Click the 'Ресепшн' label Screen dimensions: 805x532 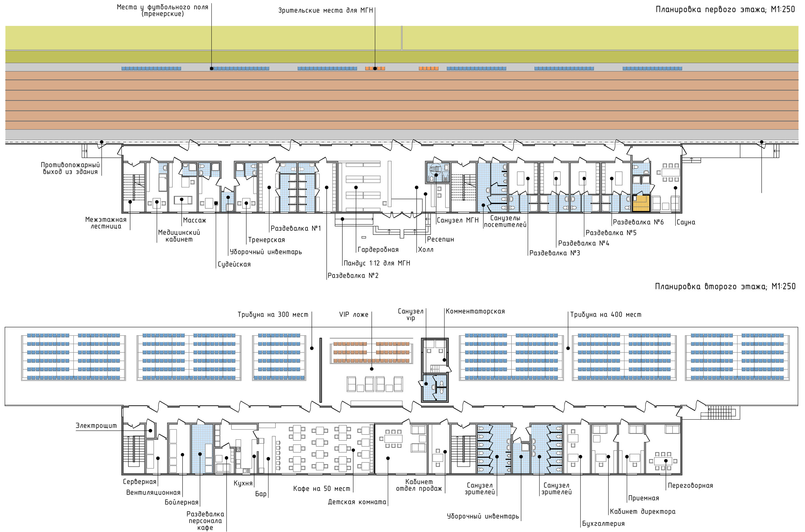[440, 239]
